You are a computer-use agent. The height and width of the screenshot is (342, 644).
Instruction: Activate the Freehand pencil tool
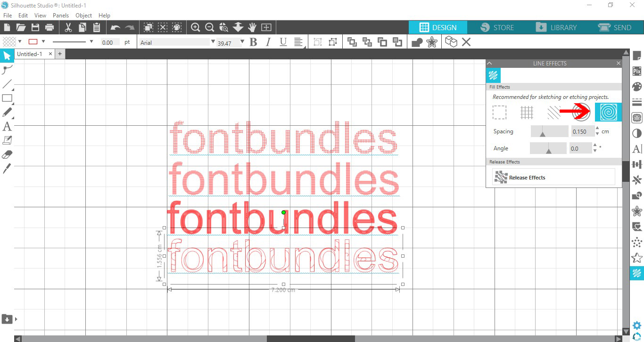pyautogui.click(x=7, y=113)
